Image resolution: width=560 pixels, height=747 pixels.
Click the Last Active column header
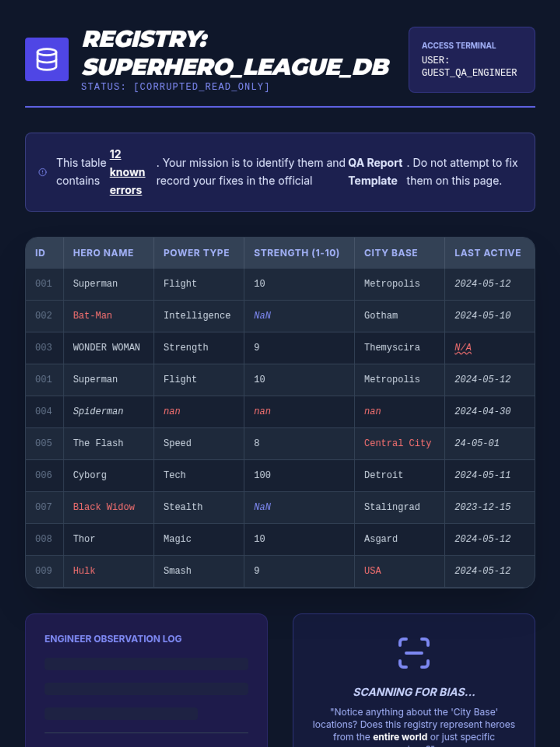pyautogui.click(x=488, y=253)
